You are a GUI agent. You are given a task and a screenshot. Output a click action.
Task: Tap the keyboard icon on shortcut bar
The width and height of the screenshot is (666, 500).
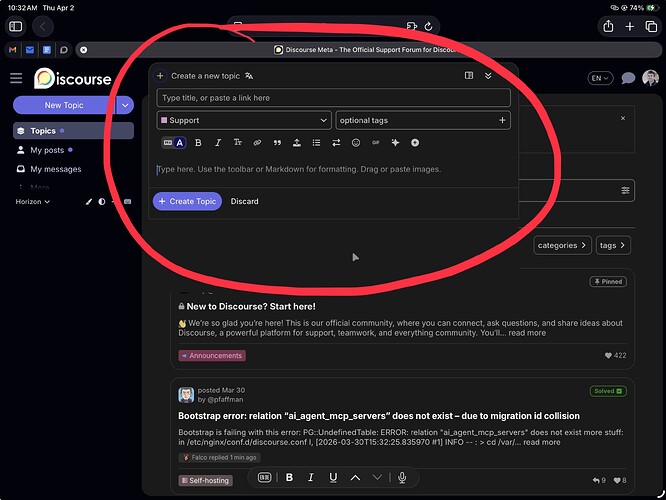264,477
